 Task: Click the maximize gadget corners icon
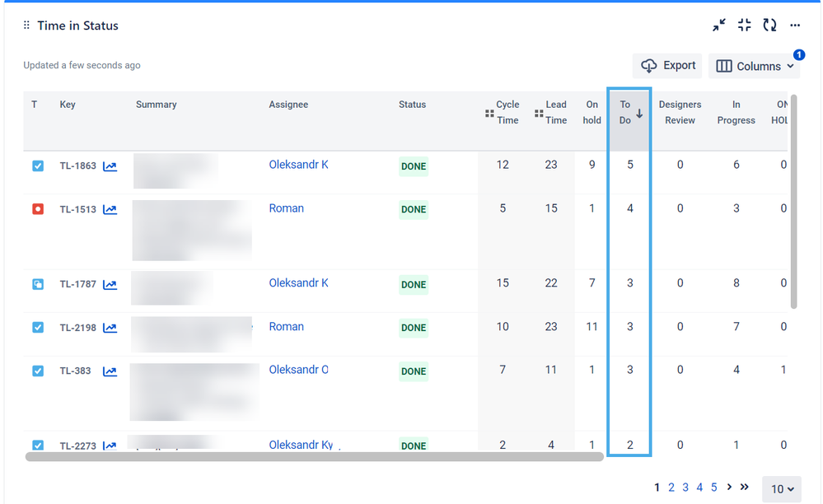745,26
